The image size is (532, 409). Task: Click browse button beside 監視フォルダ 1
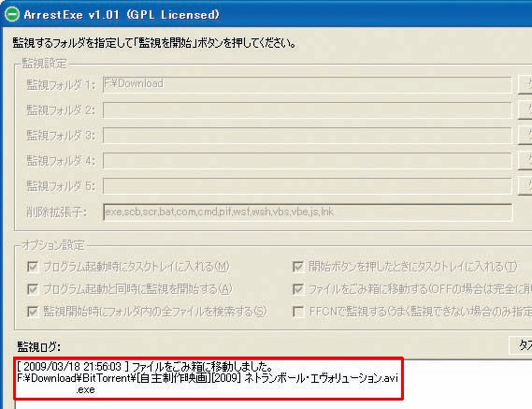pos(525,84)
